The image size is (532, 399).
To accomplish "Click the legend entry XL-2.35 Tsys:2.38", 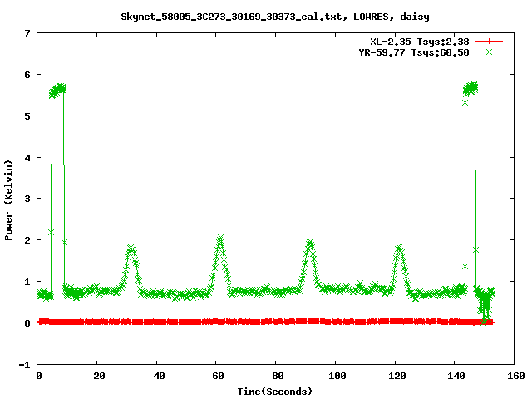I will click(420, 42).
